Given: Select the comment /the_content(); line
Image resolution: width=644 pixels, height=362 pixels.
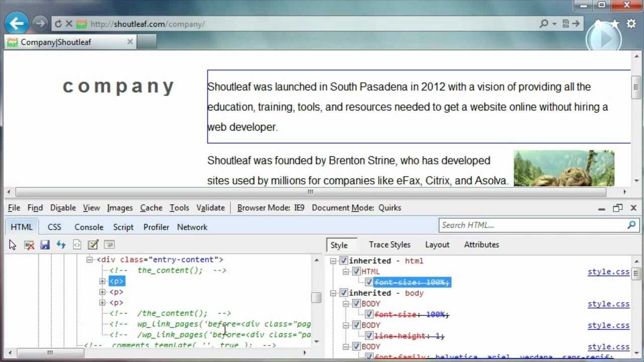Looking at the screenshot, I should (x=170, y=313).
